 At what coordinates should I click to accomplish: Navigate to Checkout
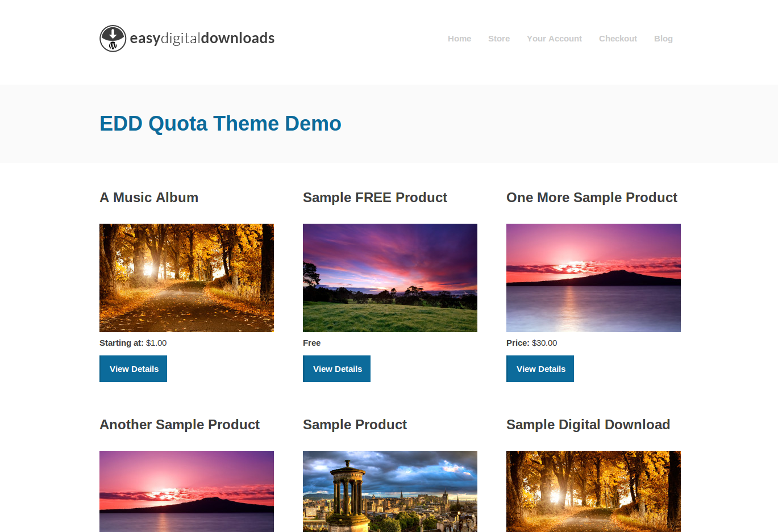click(x=618, y=39)
